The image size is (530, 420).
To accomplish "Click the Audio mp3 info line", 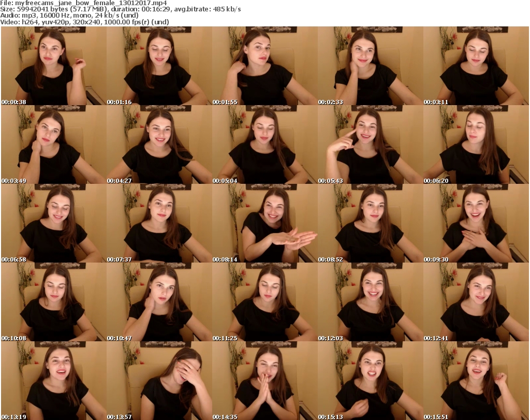I will point(69,16).
